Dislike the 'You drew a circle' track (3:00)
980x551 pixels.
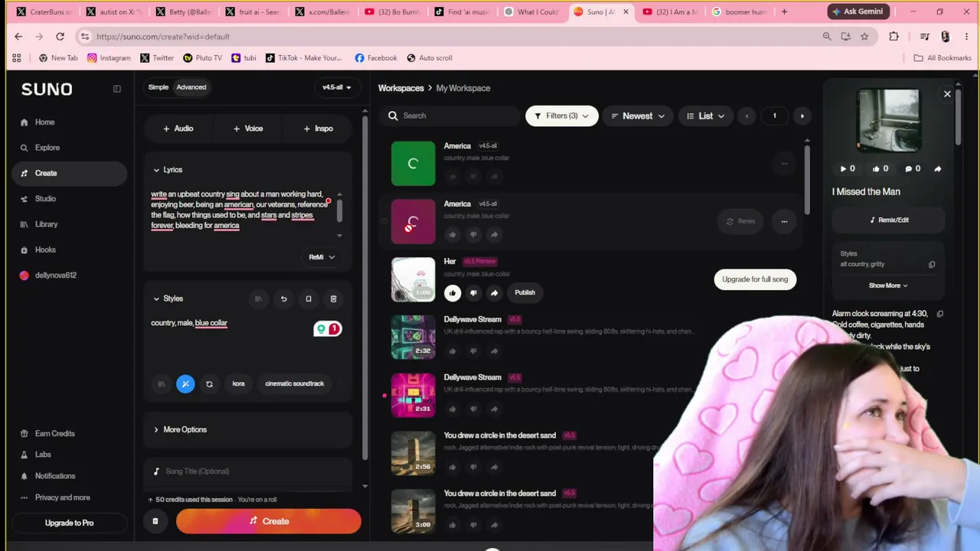pyautogui.click(x=473, y=525)
